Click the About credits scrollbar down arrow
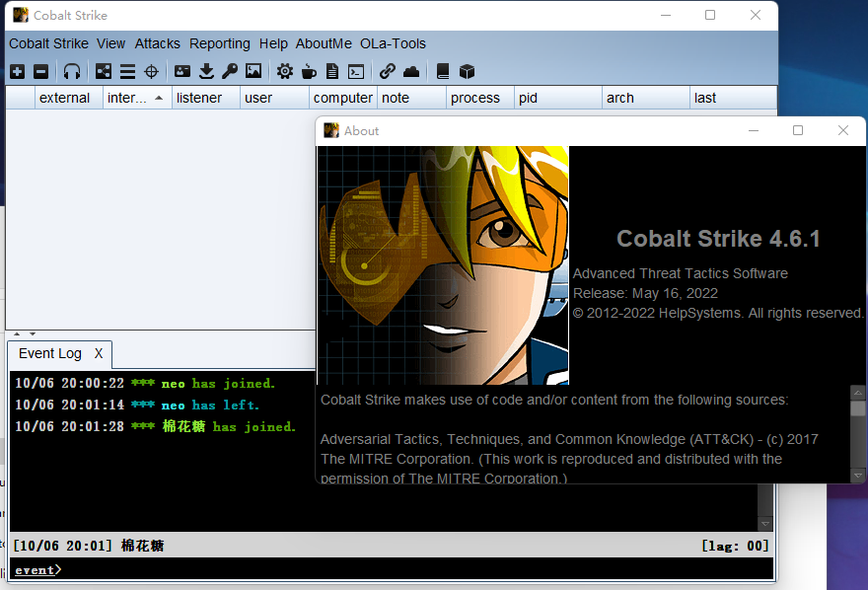 [x=858, y=476]
